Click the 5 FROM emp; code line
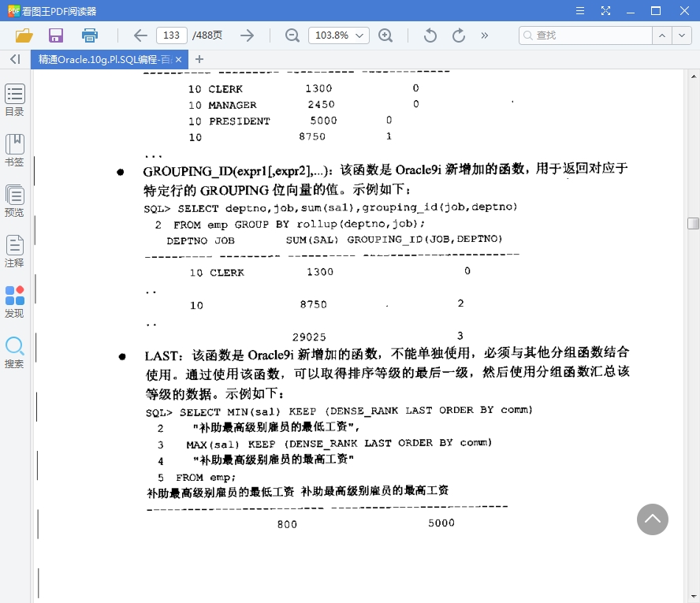 [x=196, y=478]
